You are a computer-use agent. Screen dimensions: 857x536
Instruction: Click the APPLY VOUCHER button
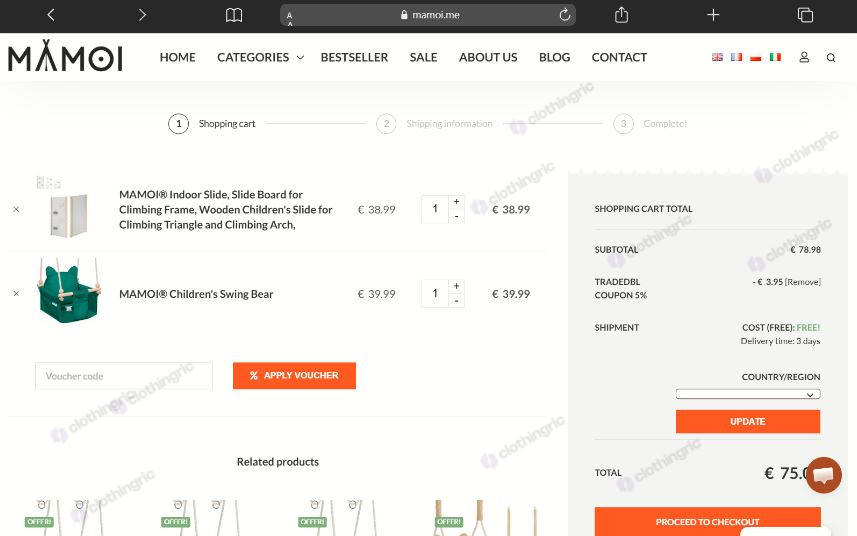point(294,376)
